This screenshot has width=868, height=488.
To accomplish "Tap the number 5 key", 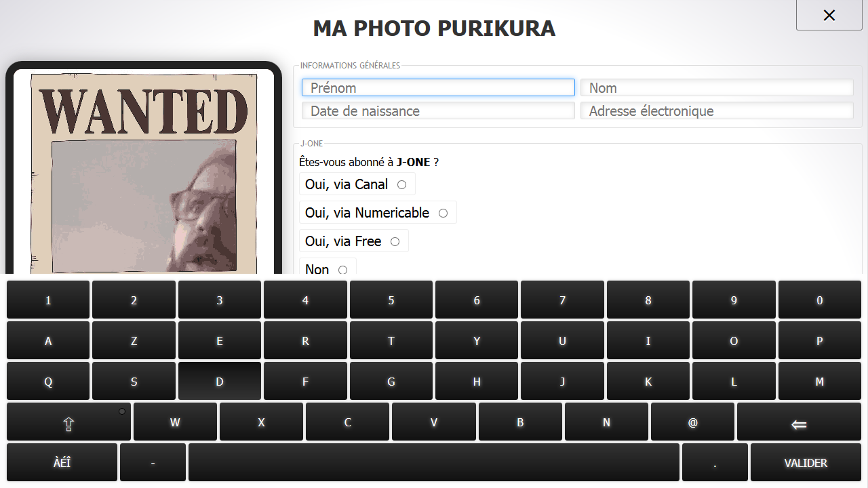I will (x=391, y=300).
